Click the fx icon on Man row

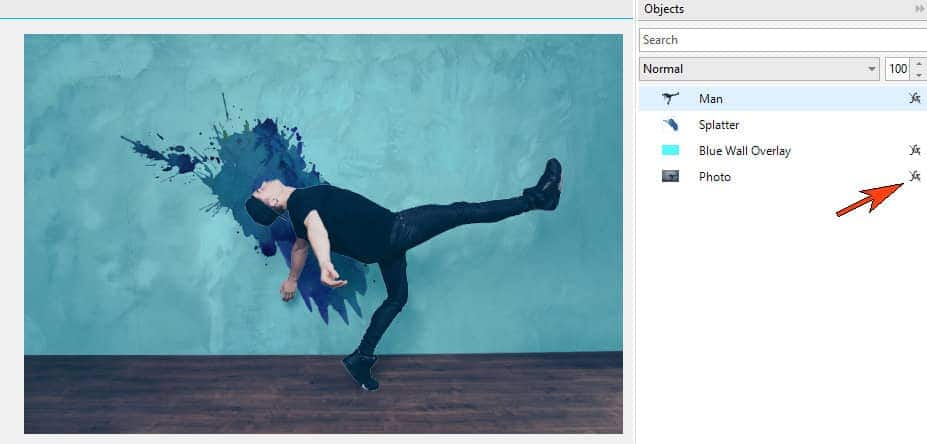pyautogui.click(x=915, y=98)
